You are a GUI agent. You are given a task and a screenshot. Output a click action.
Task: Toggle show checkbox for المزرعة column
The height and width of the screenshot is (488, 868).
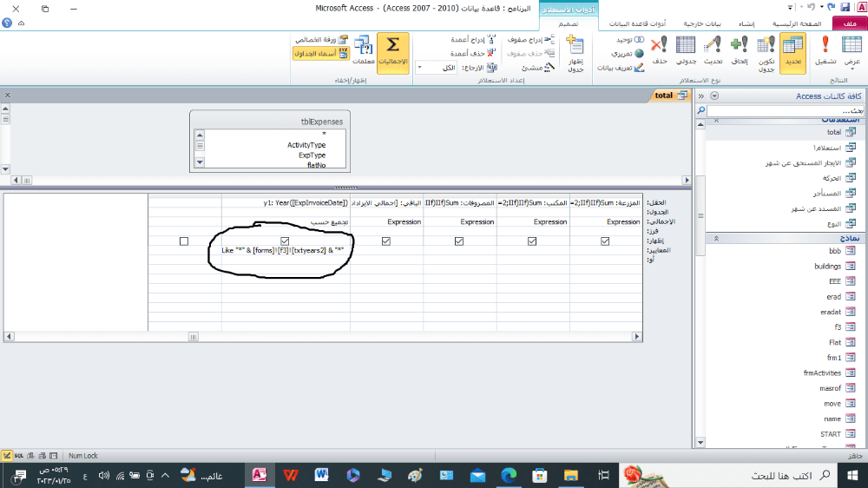click(605, 241)
